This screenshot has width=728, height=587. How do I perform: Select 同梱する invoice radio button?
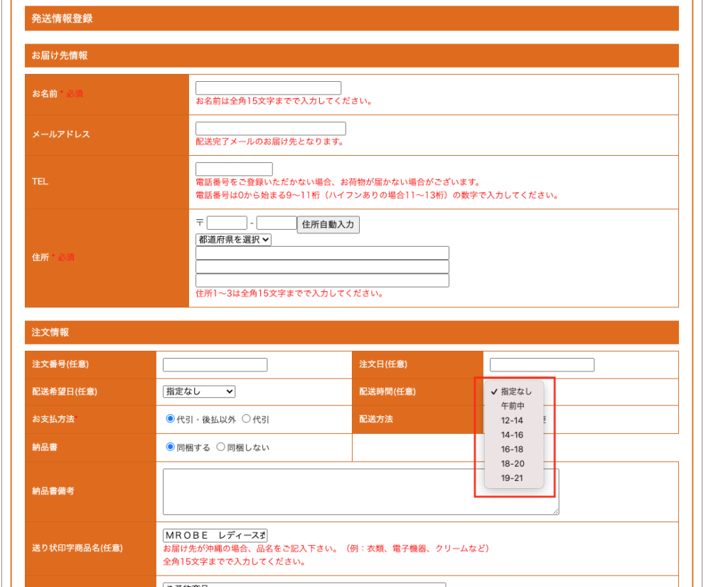tap(171, 448)
